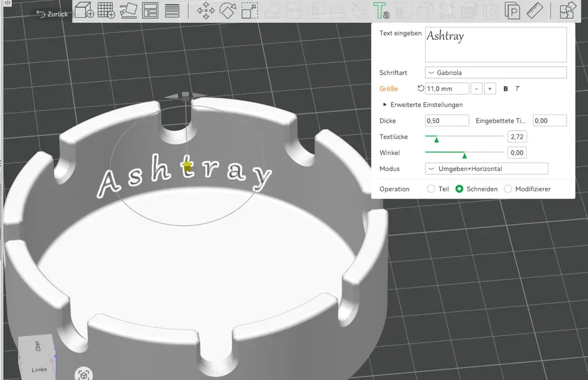Screen dimensions: 588x380
Task: Open the Modus dropdown showing Umgeben+Horizontal
Action: [x=486, y=169]
